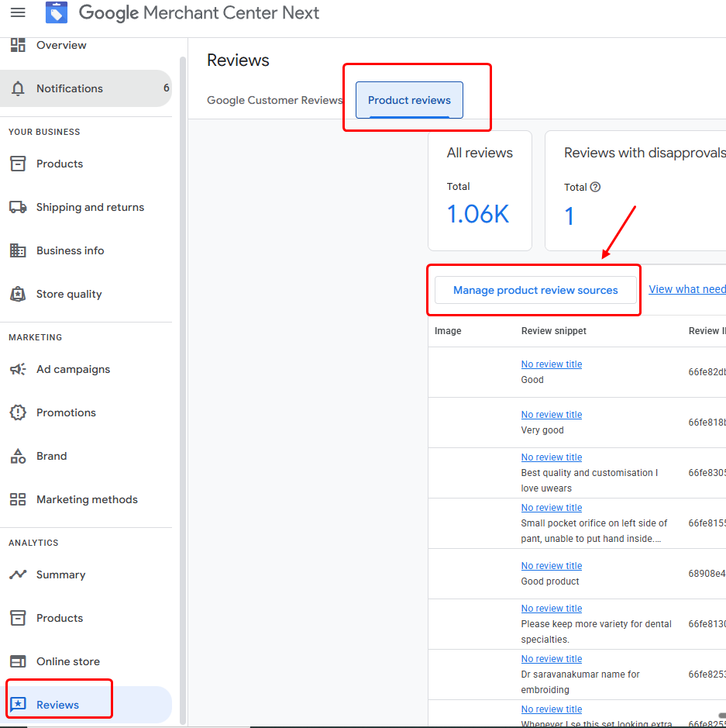
Task: Click the sidebar vertical scrollbar
Action: 183,388
